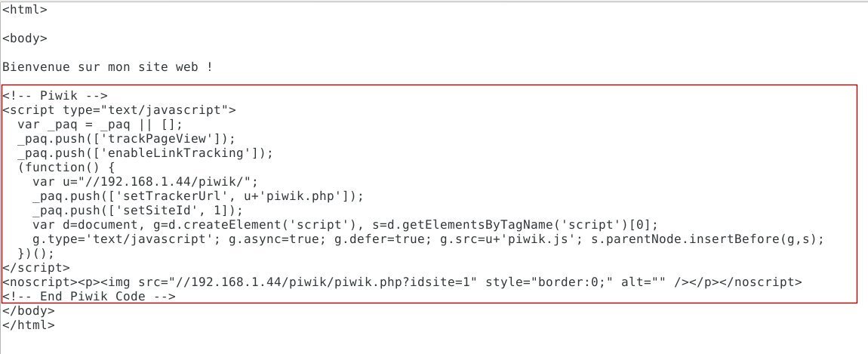Click the script type="text/javascript" opening tag
The height and width of the screenshot is (354, 868).
point(119,110)
